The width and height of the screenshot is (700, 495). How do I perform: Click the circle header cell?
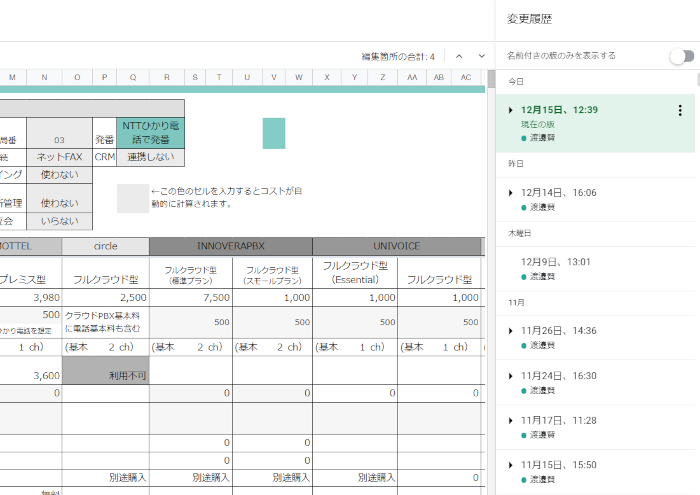(105, 246)
